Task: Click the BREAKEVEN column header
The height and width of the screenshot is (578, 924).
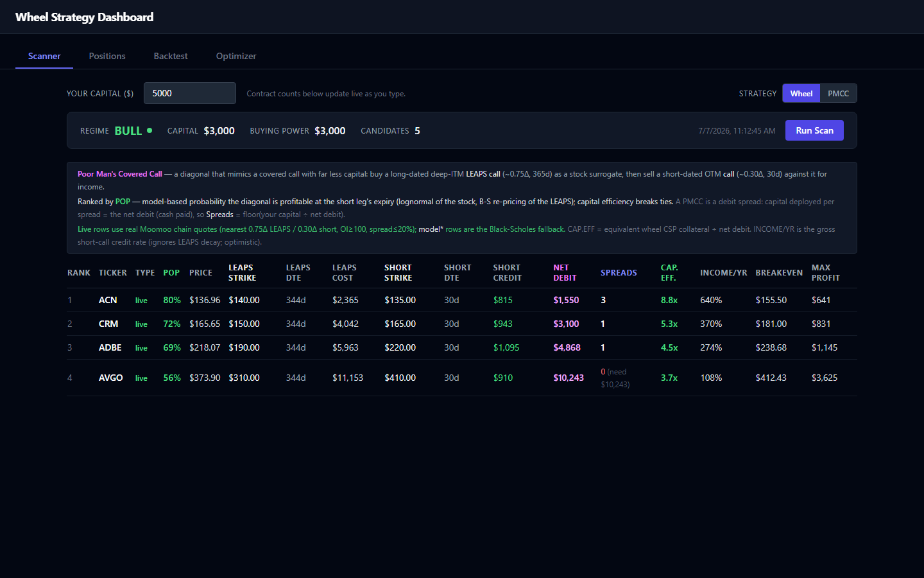Action: [x=779, y=272]
